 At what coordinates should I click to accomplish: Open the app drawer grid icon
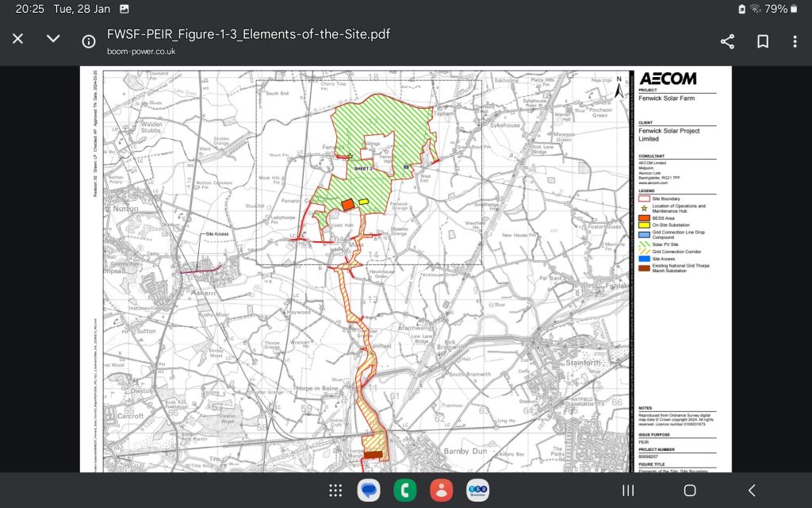[335, 491]
